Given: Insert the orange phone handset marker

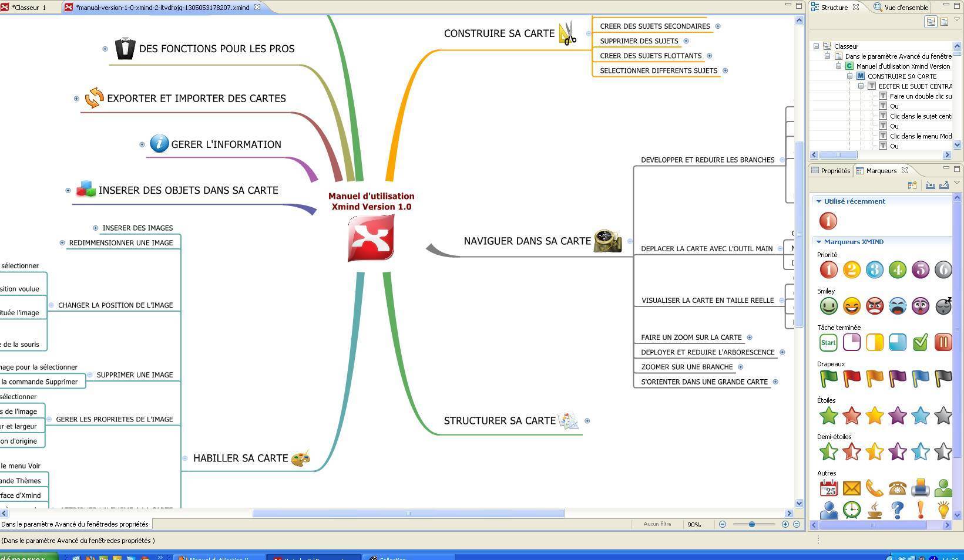Looking at the screenshot, I should coord(874,488).
